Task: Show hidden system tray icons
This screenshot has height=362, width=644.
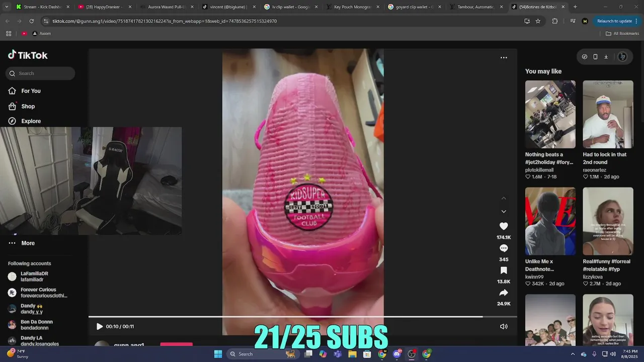Action: [573, 354]
